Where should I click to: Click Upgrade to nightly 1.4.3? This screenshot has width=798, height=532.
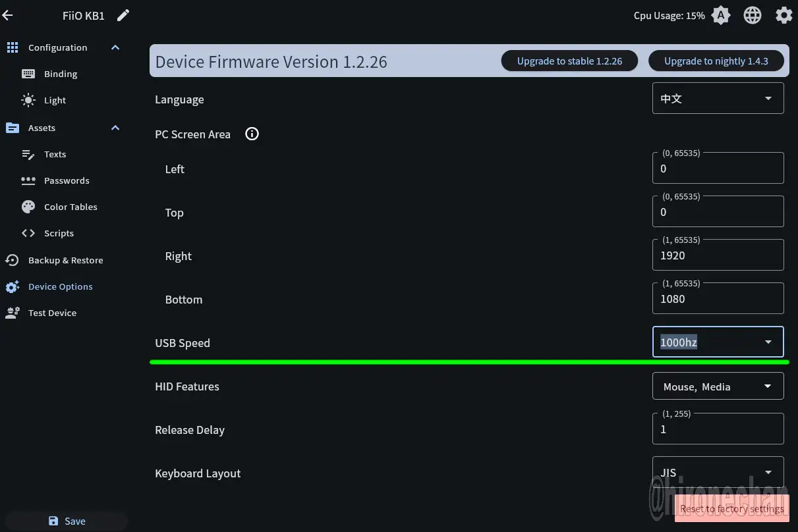pyautogui.click(x=716, y=61)
